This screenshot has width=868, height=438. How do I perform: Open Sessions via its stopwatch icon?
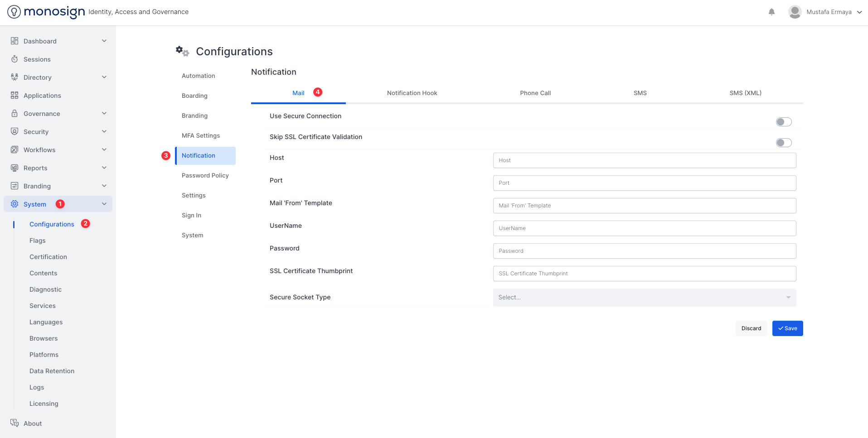pyautogui.click(x=15, y=59)
